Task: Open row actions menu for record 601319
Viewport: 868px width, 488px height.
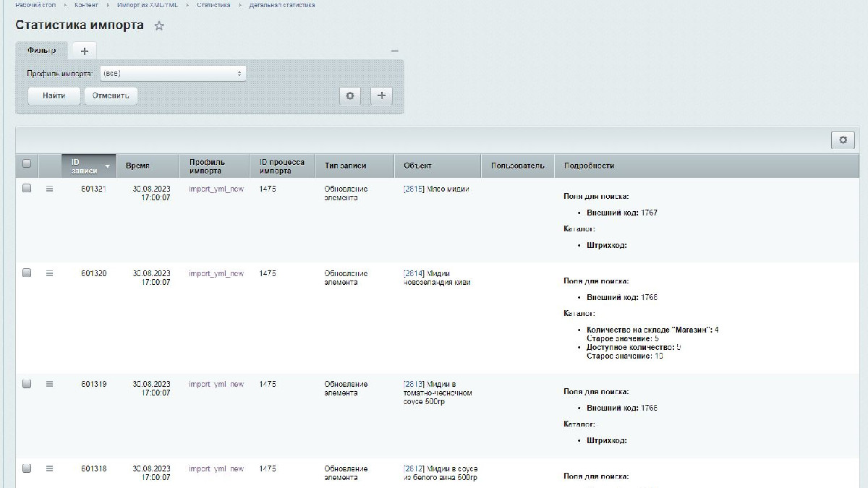Action: click(x=50, y=384)
